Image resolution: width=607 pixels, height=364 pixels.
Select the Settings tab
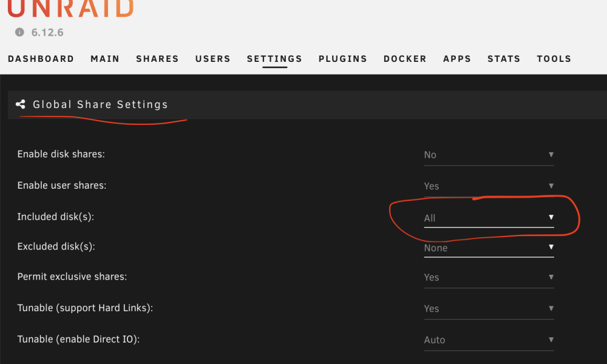(x=274, y=59)
